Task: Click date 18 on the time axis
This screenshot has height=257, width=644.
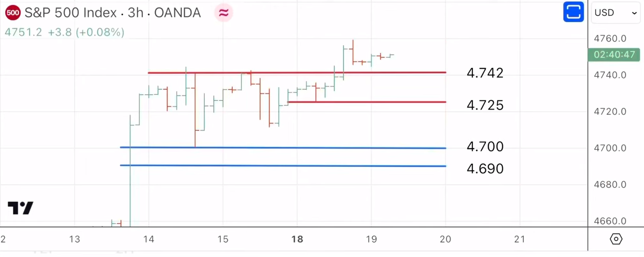Action: coord(297,239)
